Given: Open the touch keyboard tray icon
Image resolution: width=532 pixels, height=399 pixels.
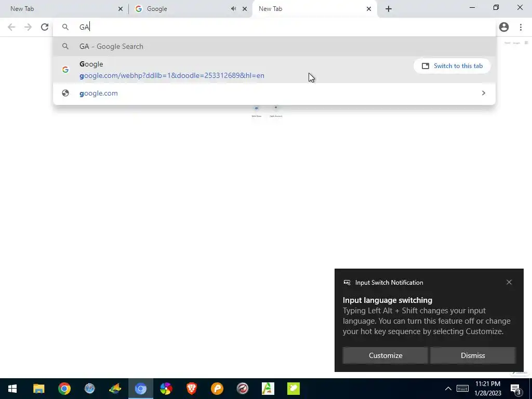Looking at the screenshot, I should tap(462, 389).
